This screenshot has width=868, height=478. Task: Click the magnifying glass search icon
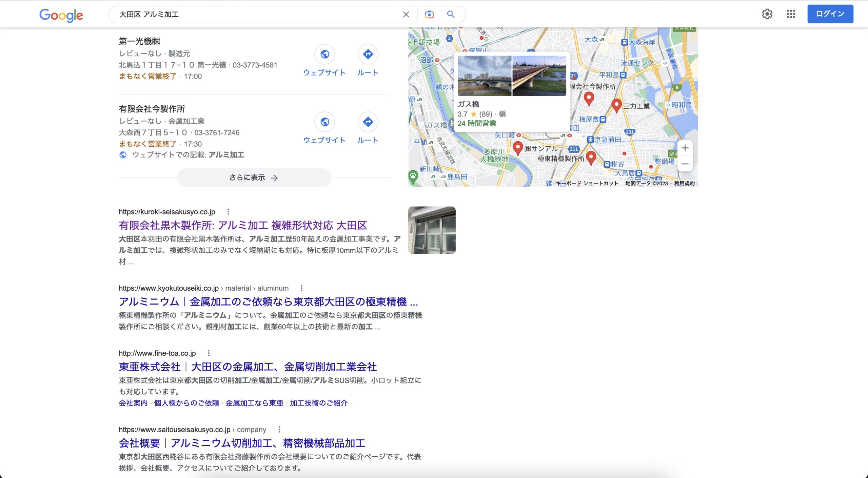click(451, 14)
